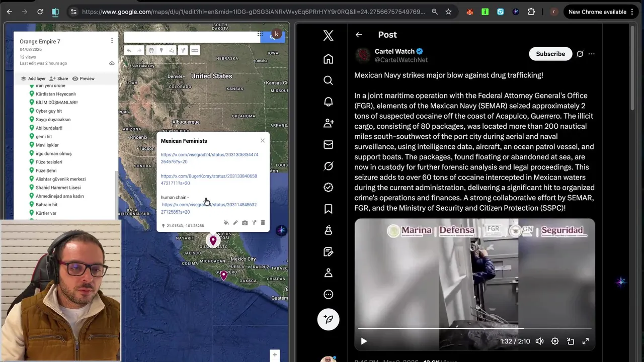
Task: Delete marker with trash icon
Action: click(x=263, y=223)
